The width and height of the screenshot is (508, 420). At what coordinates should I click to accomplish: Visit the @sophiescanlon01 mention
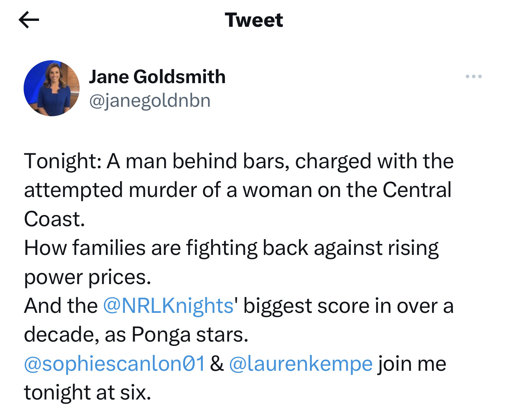(x=115, y=364)
